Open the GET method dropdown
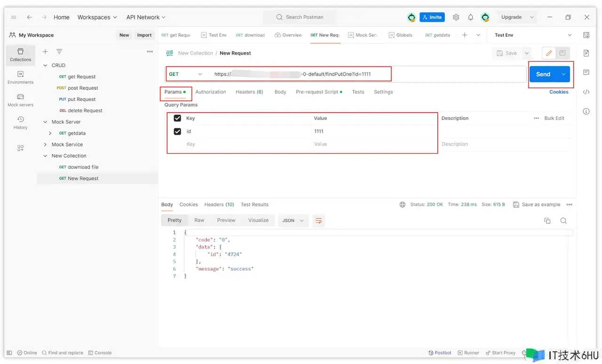 (186, 74)
